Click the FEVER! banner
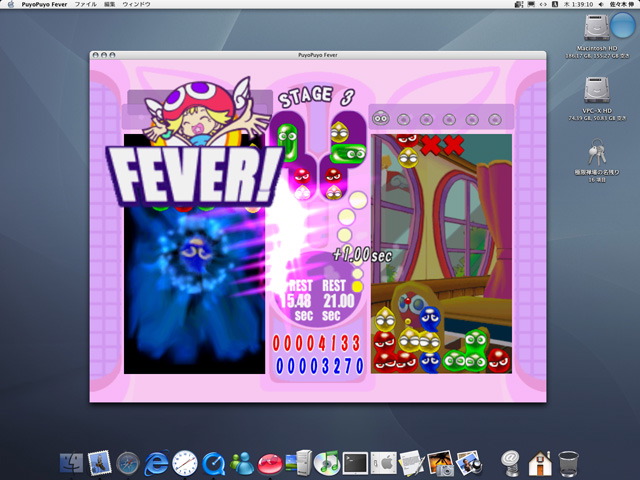640x480 pixels. click(x=195, y=176)
